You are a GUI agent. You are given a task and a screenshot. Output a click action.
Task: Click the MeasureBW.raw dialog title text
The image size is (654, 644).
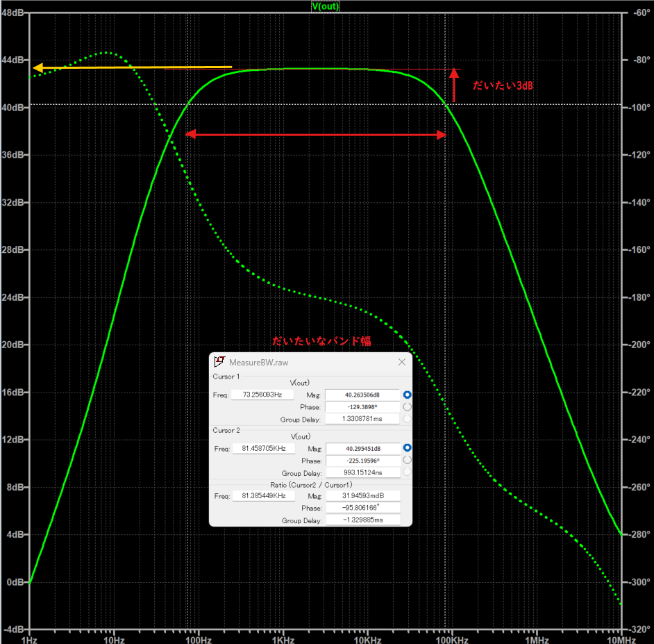pyautogui.click(x=258, y=362)
